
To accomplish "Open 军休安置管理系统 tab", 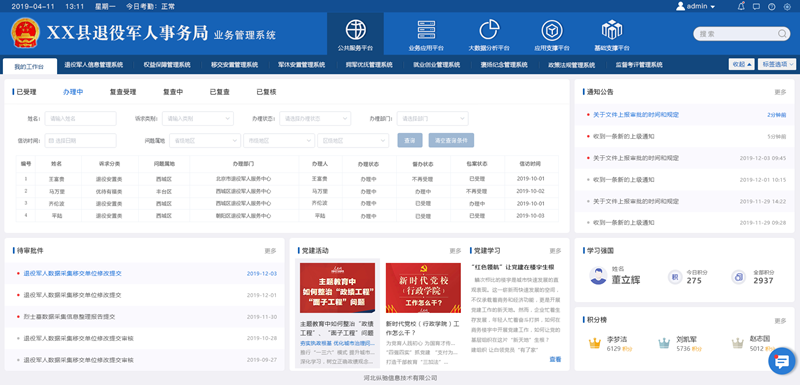I will click(x=302, y=65).
